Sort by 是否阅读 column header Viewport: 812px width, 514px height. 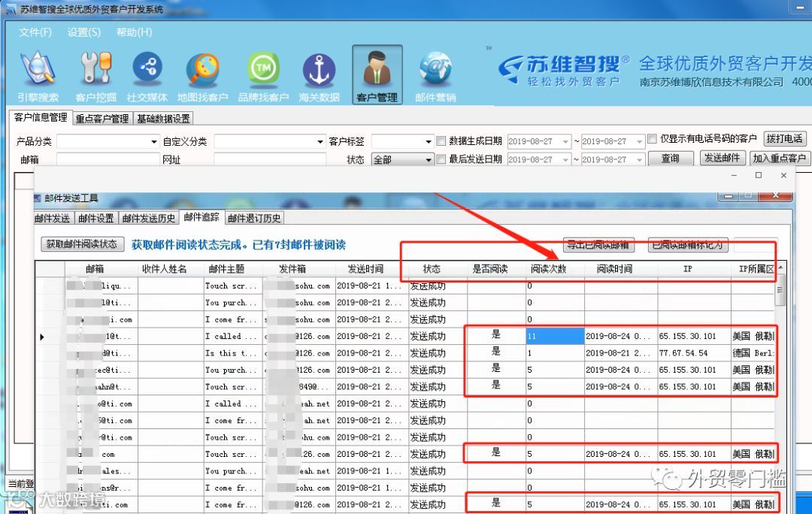pyautogui.click(x=490, y=268)
